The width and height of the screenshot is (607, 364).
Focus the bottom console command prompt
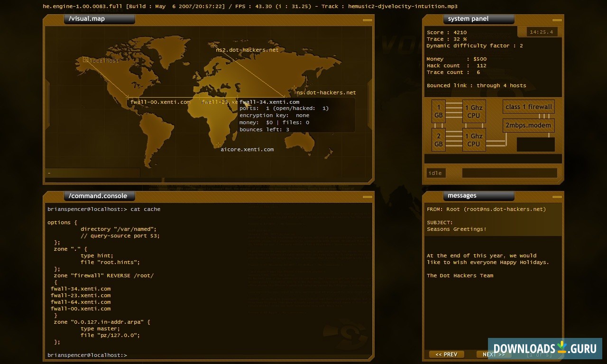(x=87, y=355)
